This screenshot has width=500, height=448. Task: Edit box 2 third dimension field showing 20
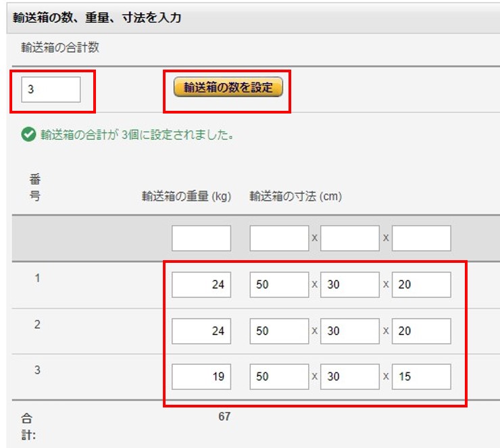pyautogui.click(x=421, y=331)
